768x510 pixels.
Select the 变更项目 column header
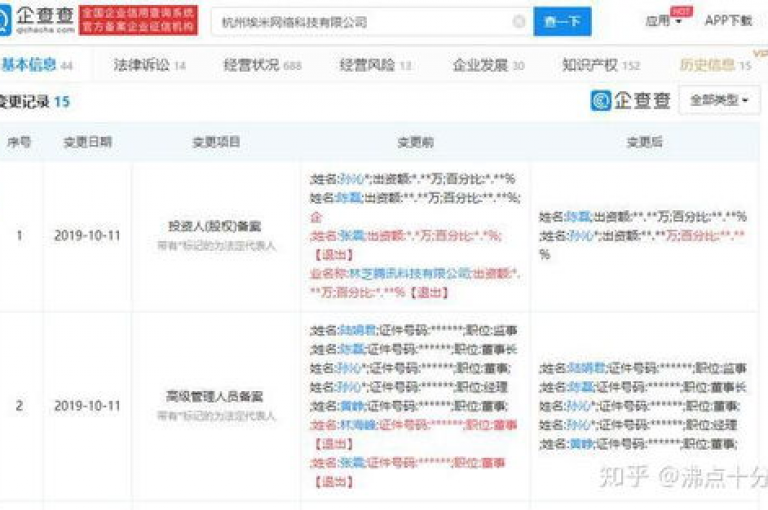(x=216, y=142)
